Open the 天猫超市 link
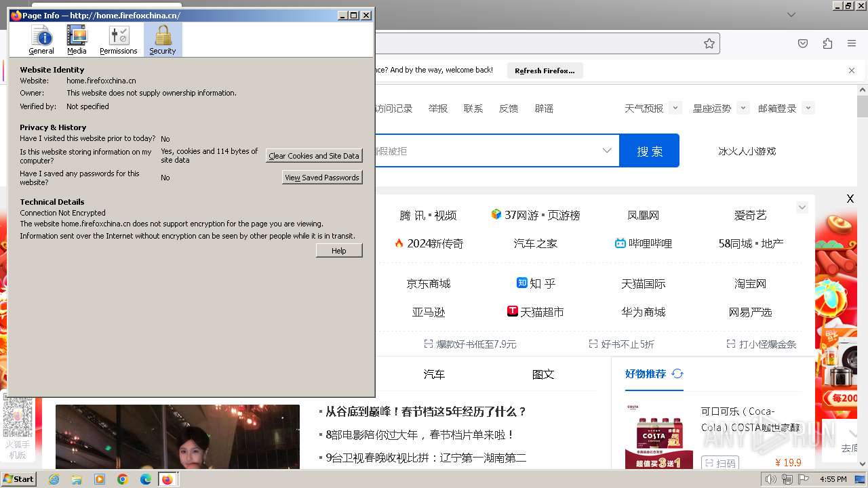This screenshot has height=488, width=868. [536, 312]
